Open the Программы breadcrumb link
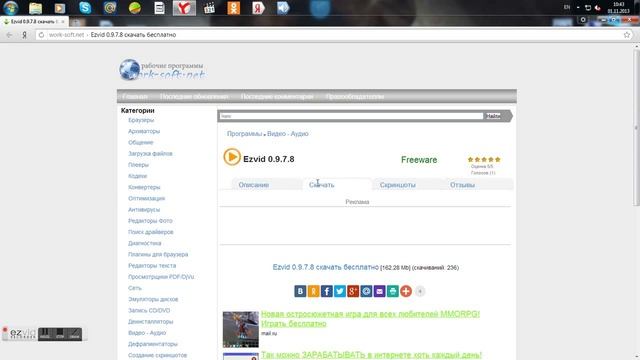 [244, 134]
